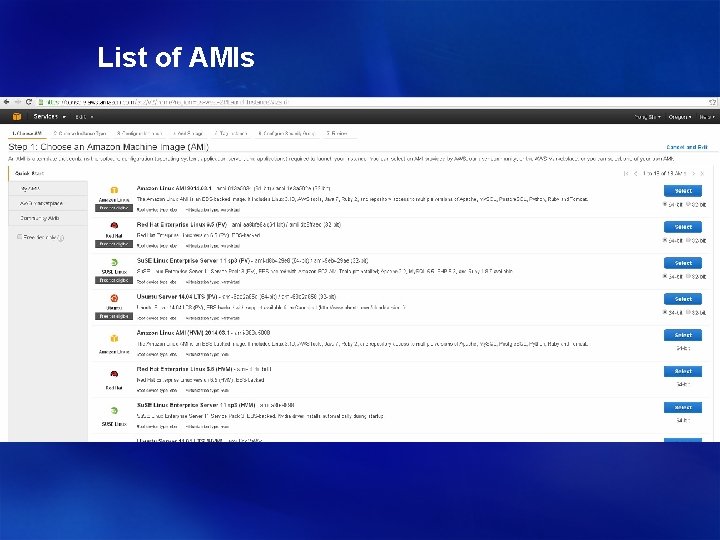
Task: Select the Ubuntu Server 14.04 LTS PV image
Action: tap(683, 299)
